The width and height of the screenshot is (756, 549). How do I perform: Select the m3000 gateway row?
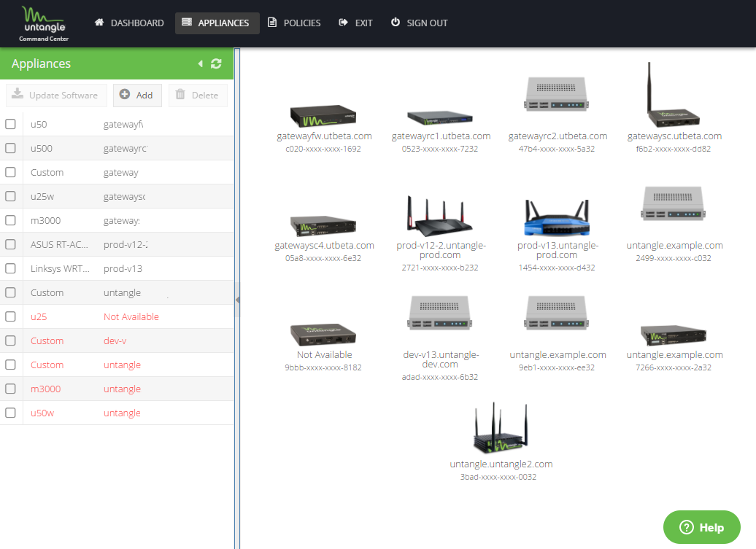pyautogui.click(x=117, y=221)
